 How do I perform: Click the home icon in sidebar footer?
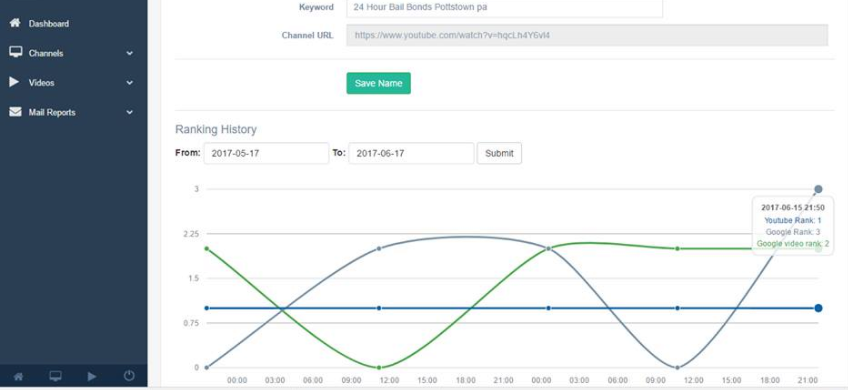tap(18, 376)
